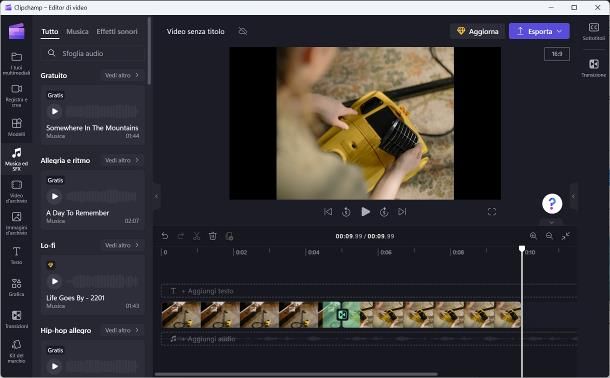Collapse the right property panel

tap(573, 196)
